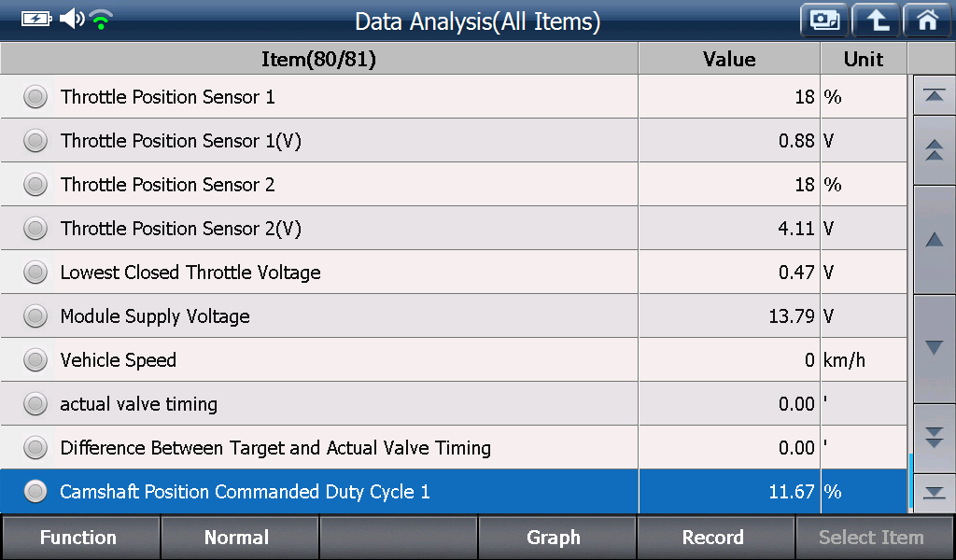Screen dimensions: 956x560
Task: Click the single down arrow scroll button
Action: (x=934, y=348)
